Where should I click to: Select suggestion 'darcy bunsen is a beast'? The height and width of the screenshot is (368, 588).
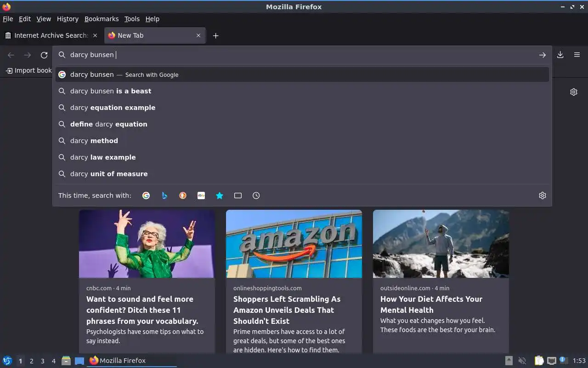(302, 91)
